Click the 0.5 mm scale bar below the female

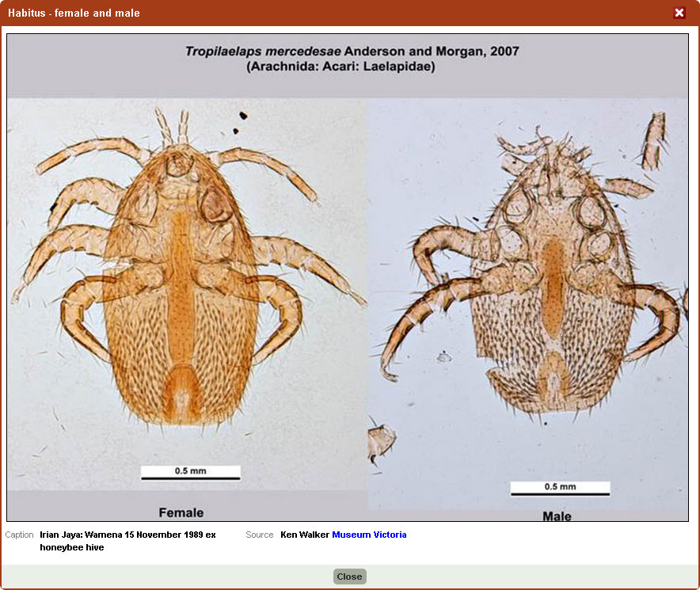[190, 473]
